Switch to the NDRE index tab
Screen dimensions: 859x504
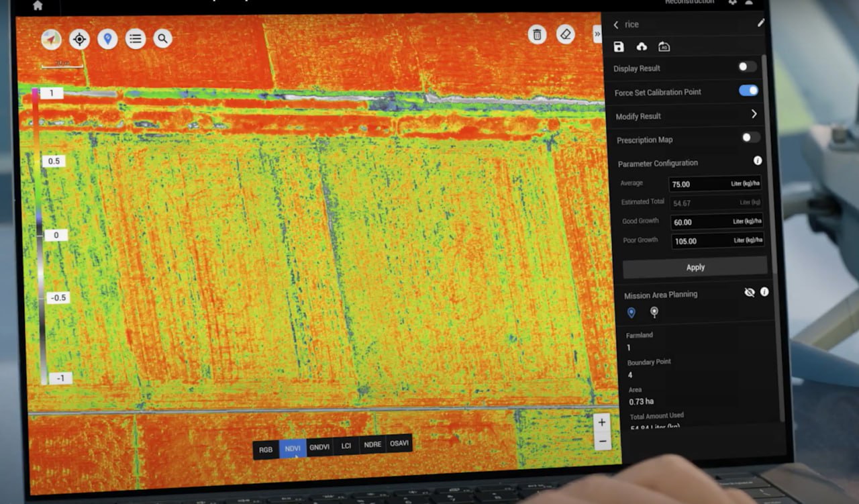tap(373, 444)
